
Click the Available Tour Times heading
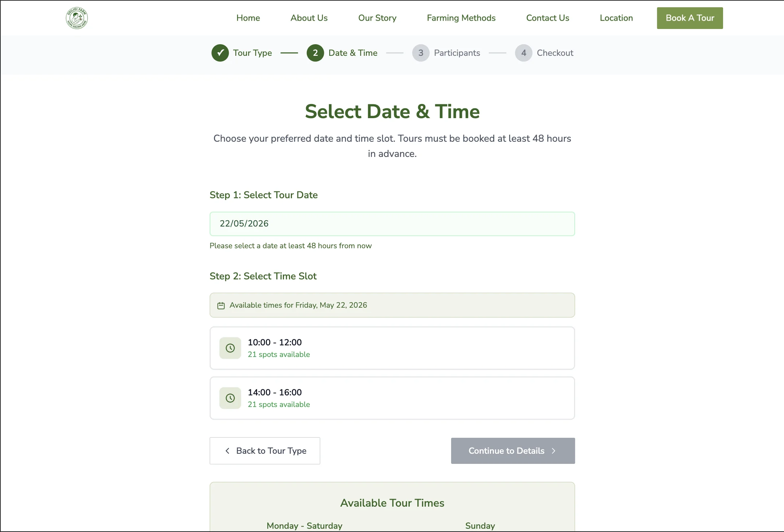pyautogui.click(x=392, y=503)
